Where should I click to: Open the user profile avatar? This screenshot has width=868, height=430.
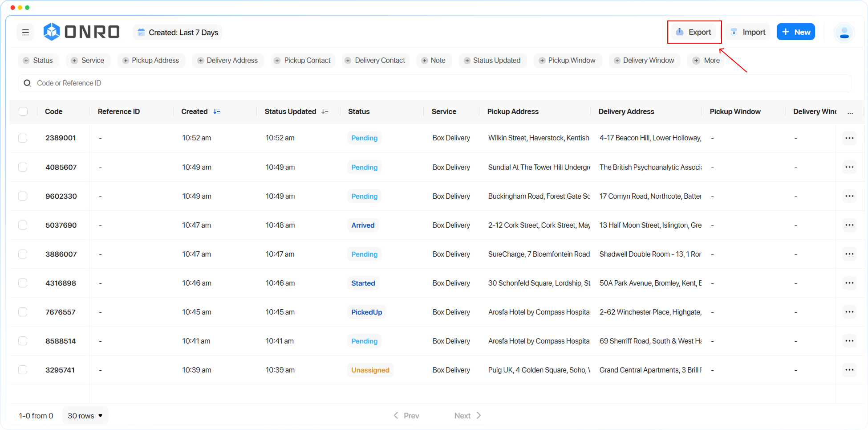844,33
